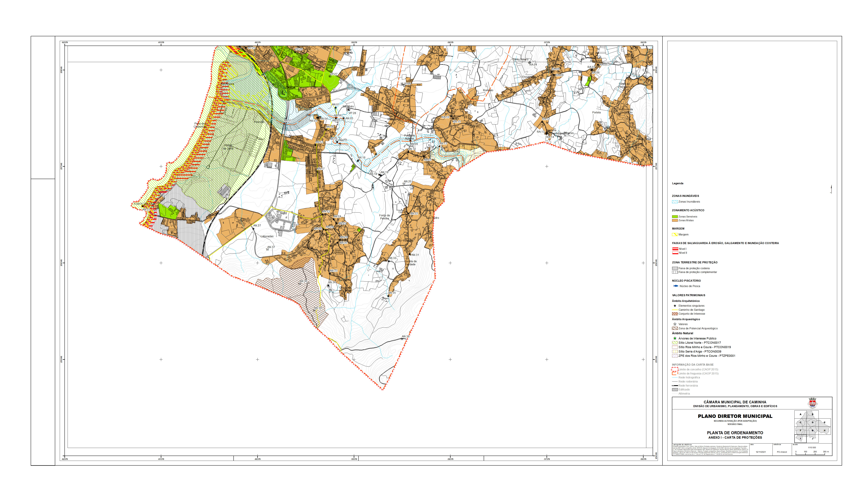The image size is (868, 502).
Task: Click the date '12/11/2021'
Action: (x=761, y=452)
